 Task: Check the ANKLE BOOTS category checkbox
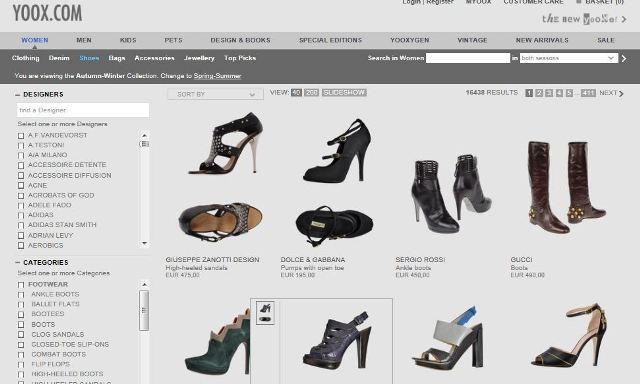[21, 295]
